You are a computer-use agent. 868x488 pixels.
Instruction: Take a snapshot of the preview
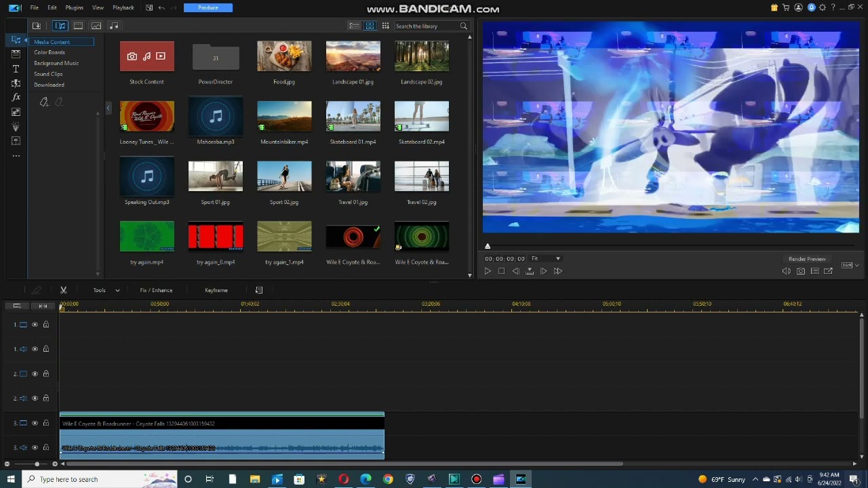click(x=801, y=271)
